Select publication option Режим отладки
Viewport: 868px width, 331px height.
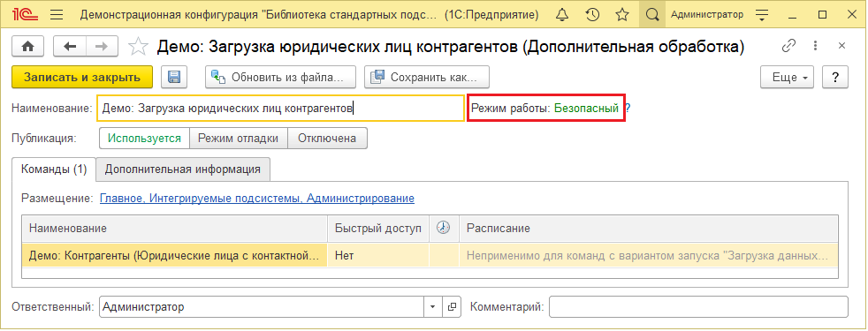(x=239, y=139)
